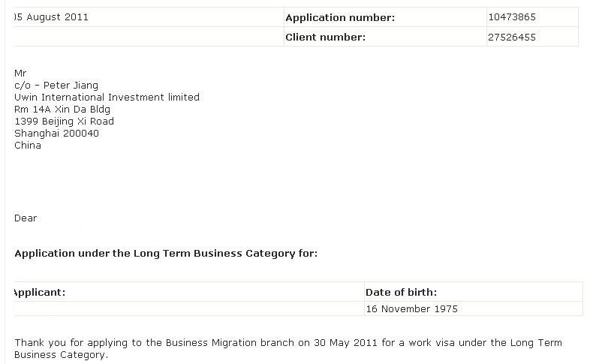The height and width of the screenshot is (364, 602).
Task: Click the Date of birth header
Action: click(x=401, y=293)
